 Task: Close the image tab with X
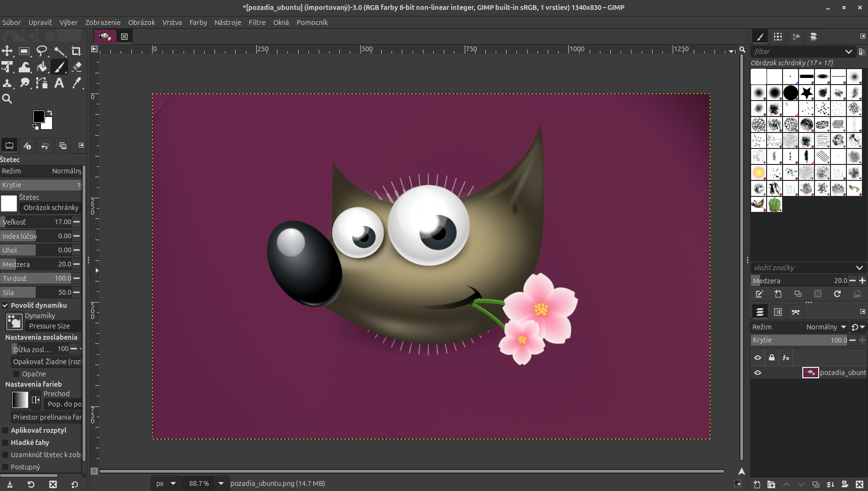click(x=124, y=37)
